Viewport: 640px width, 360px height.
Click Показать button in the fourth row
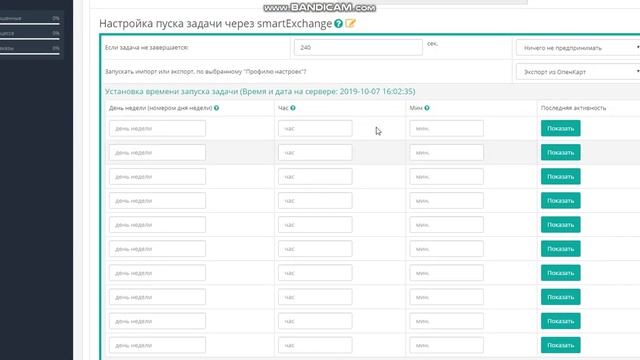560,200
